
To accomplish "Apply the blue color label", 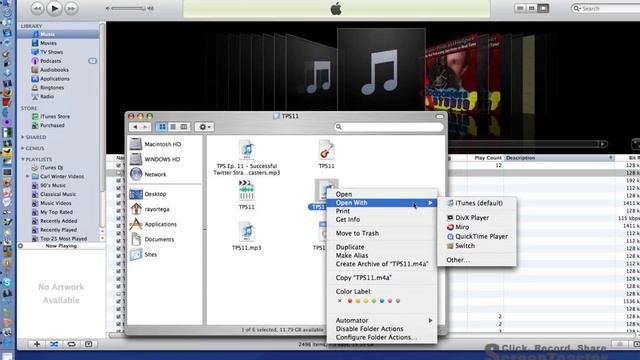I will (382, 301).
